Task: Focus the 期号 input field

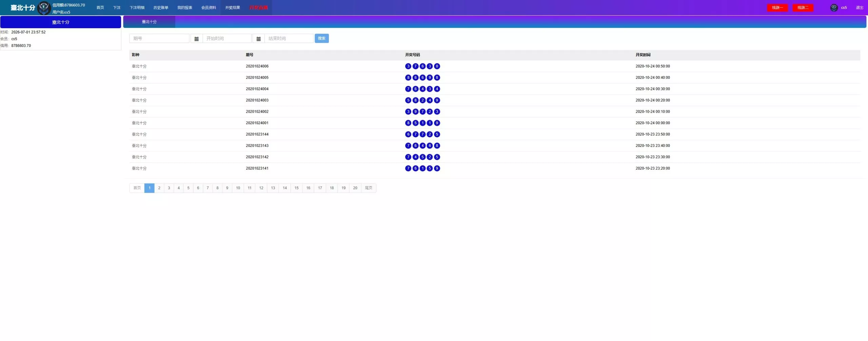Action: tap(159, 38)
